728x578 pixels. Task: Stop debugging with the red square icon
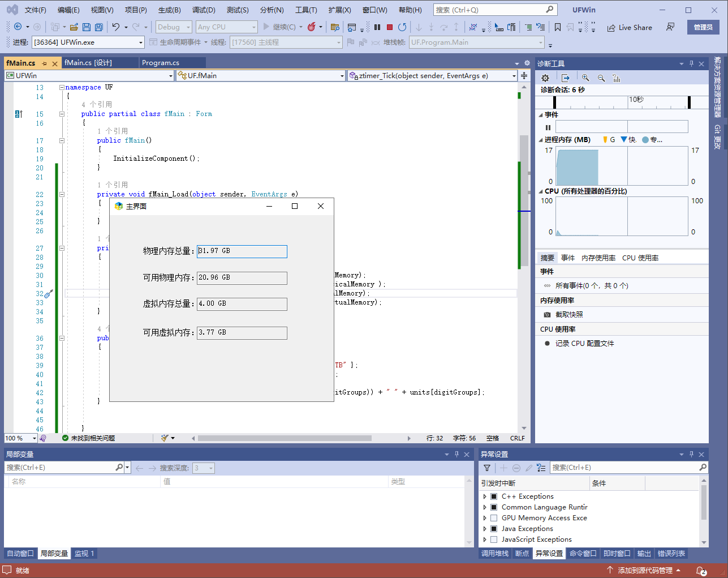pyautogui.click(x=390, y=27)
